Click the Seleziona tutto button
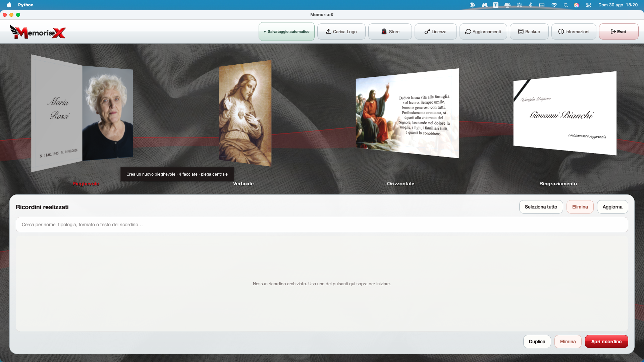This screenshot has width=644, height=362. [541, 207]
